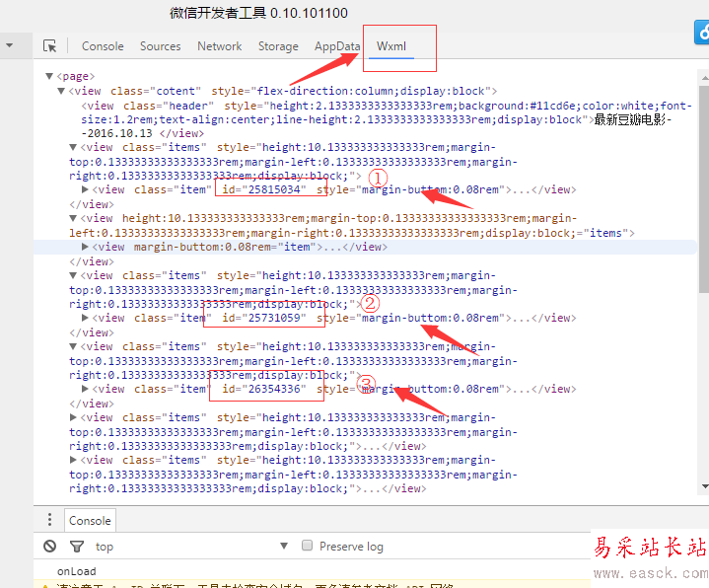Click the id="26354336" attribute text
The height and width of the screenshot is (588, 709).
point(264,389)
